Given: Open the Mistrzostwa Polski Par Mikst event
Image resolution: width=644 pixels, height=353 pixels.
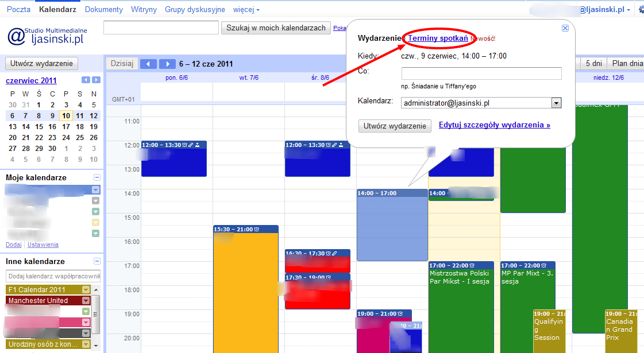Looking at the screenshot, I should pos(461,307).
